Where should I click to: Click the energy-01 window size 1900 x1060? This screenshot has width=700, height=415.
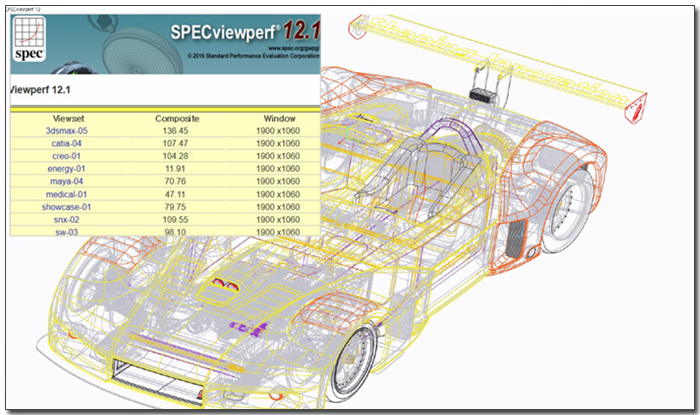(278, 169)
